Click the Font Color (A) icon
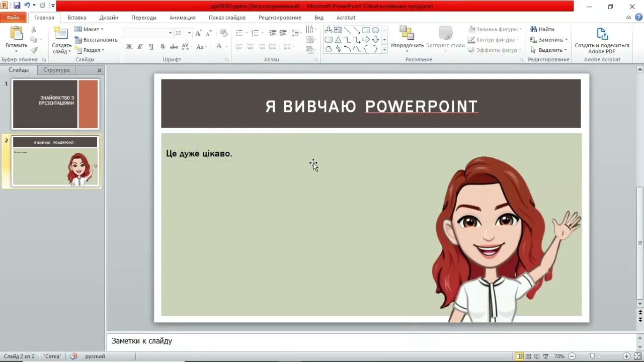The image size is (644, 362). [x=219, y=47]
